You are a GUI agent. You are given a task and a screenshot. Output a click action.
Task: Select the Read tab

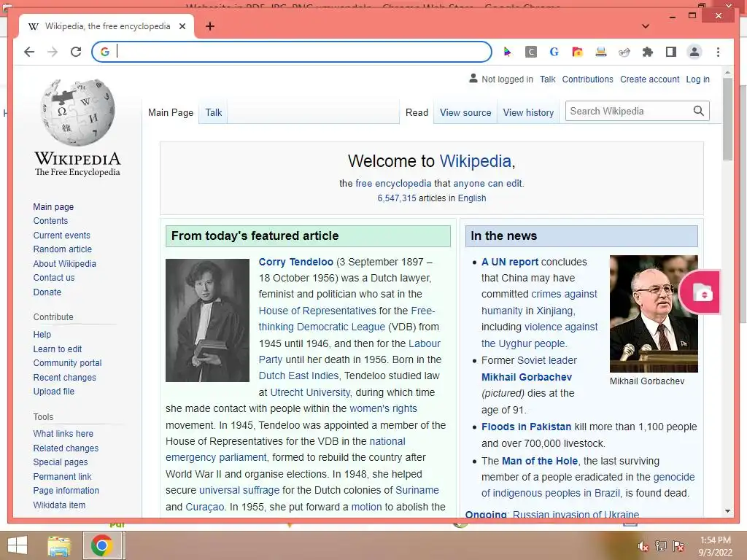point(417,113)
